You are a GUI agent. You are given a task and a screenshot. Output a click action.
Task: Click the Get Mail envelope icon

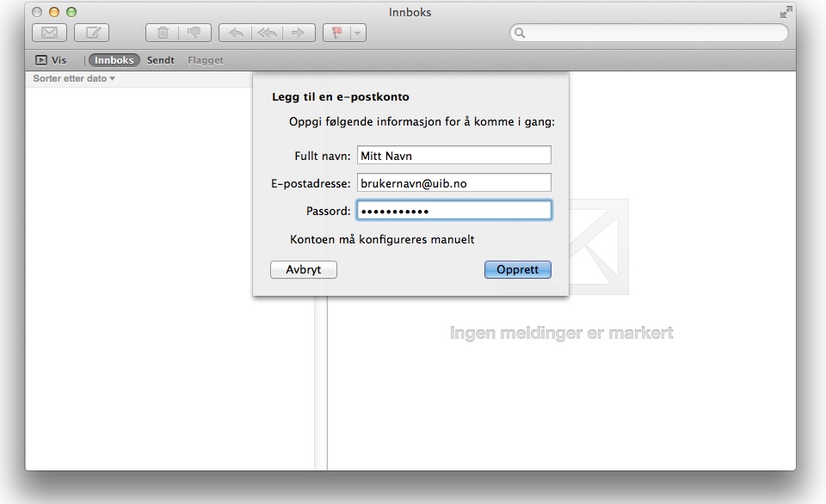pyautogui.click(x=49, y=33)
